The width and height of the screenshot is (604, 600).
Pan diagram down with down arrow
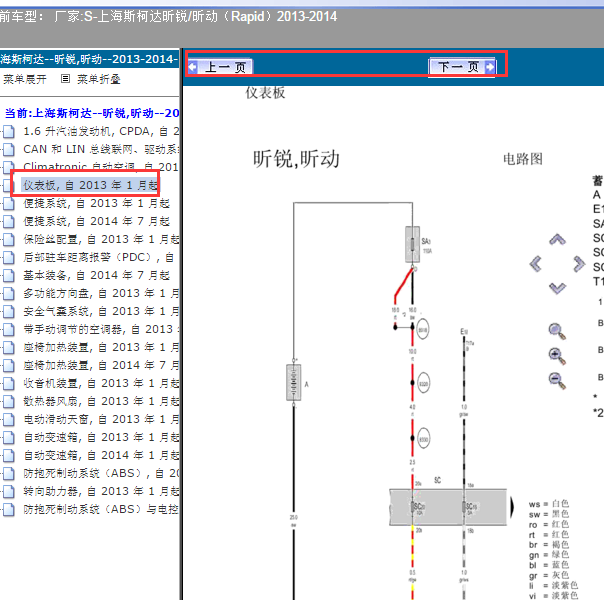point(557,288)
